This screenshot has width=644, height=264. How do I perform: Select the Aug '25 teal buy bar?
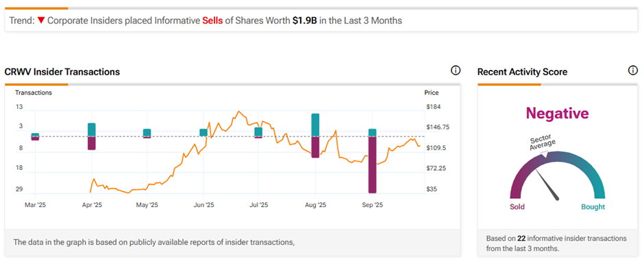(315, 125)
